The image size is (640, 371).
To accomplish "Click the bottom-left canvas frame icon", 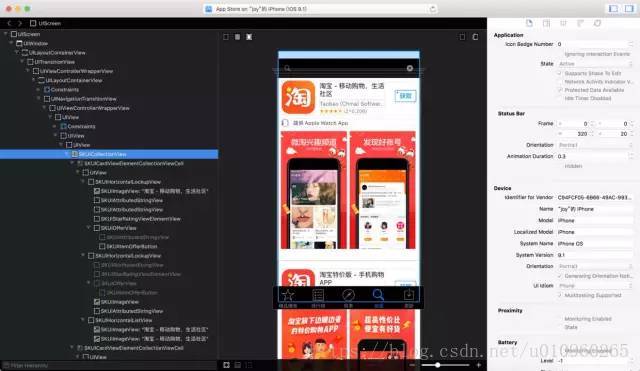I will click(x=227, y=365).
